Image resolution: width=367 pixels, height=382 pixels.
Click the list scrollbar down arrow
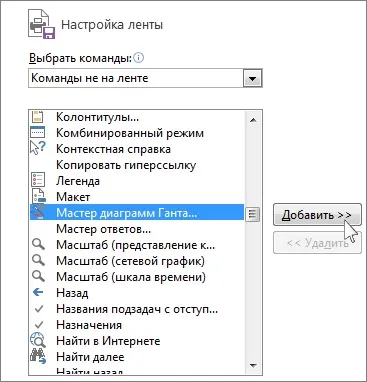[x=253, y=366]
